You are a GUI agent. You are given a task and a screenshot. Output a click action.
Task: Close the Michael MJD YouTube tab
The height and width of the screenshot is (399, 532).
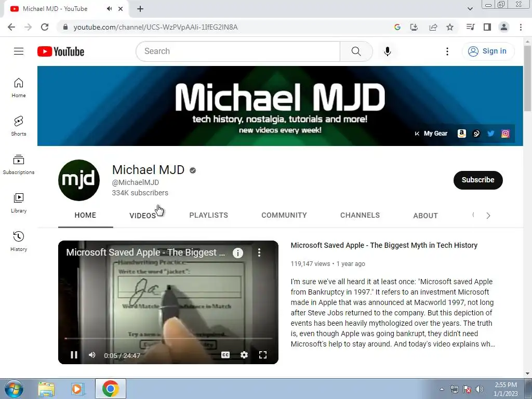click(x=121, y=9)
